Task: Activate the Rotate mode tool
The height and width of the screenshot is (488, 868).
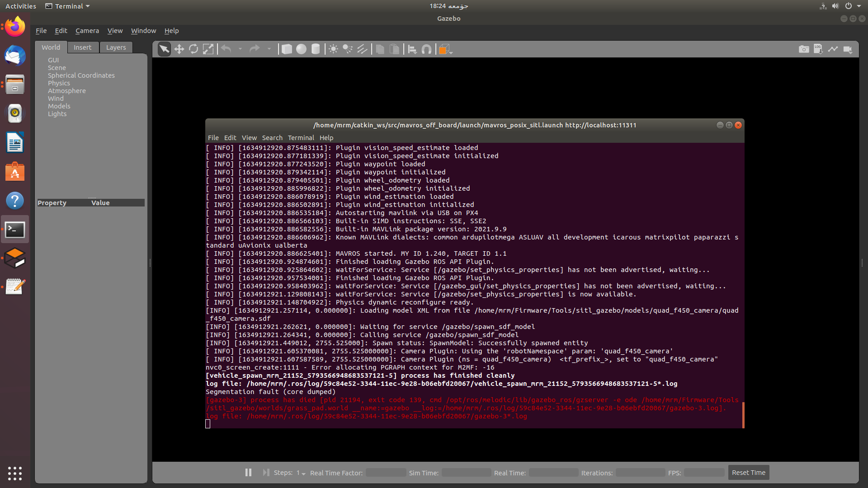Action: (x=193, y=49)
